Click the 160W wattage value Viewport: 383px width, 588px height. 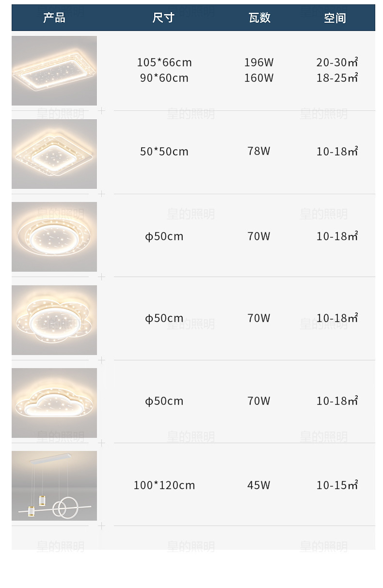click(259, 78)
